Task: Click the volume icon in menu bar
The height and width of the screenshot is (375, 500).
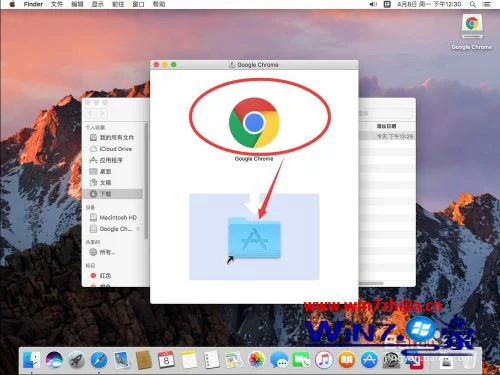Action: (x=373, y=4)
